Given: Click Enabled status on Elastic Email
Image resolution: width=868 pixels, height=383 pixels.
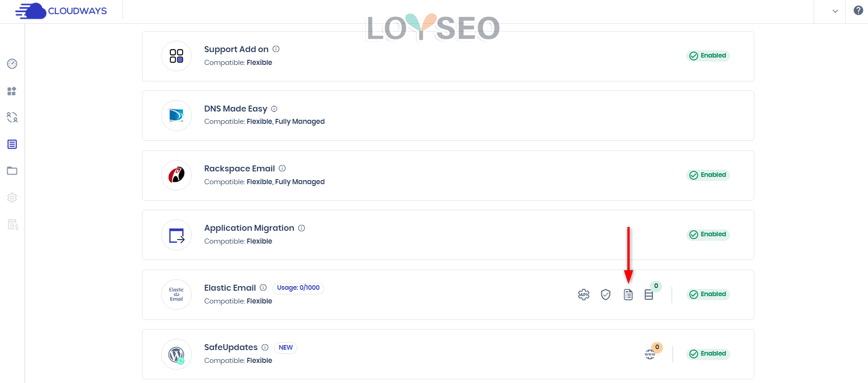Looking at the screenshot, I should pyautogui.click(x=708, y=294).
